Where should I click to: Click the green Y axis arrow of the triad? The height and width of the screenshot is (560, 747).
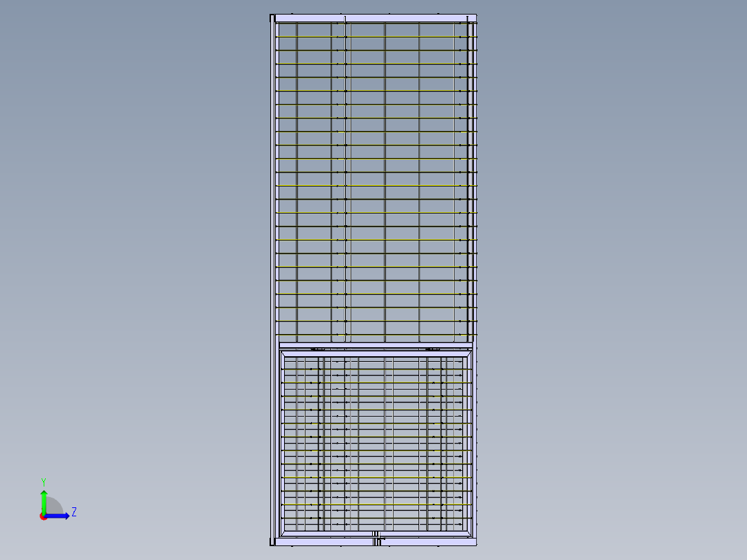[x=44, y=502]
